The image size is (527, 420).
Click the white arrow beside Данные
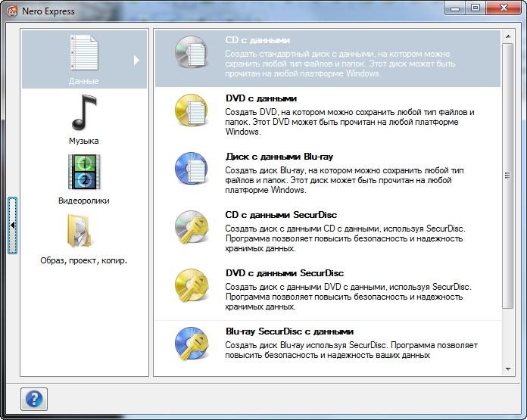[x=136, y=60]
